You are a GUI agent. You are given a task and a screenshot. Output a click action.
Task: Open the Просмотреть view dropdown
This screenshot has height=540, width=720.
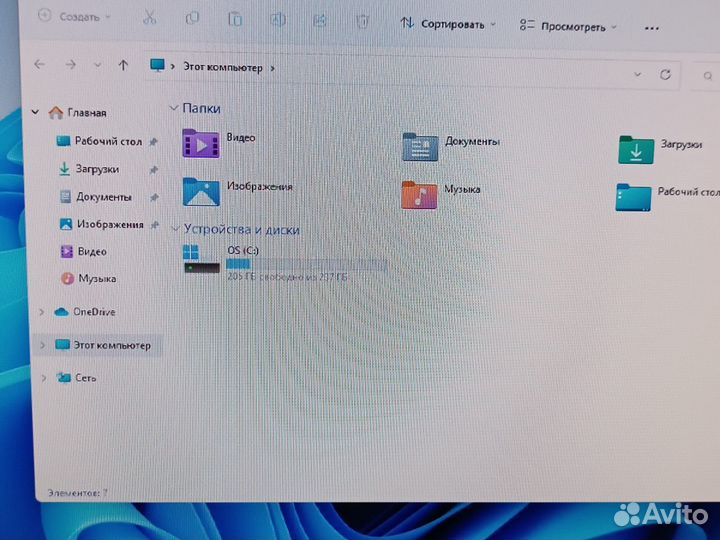568,26
